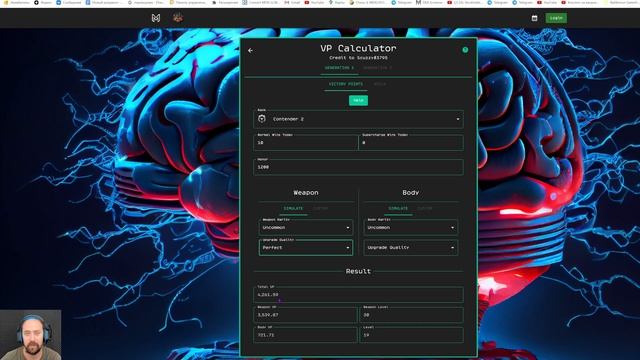The height and width of the screenshot is (360, 640).
Task: Open the calendar icon near Login
Action: pyautogui.click(x=534, y=18)
